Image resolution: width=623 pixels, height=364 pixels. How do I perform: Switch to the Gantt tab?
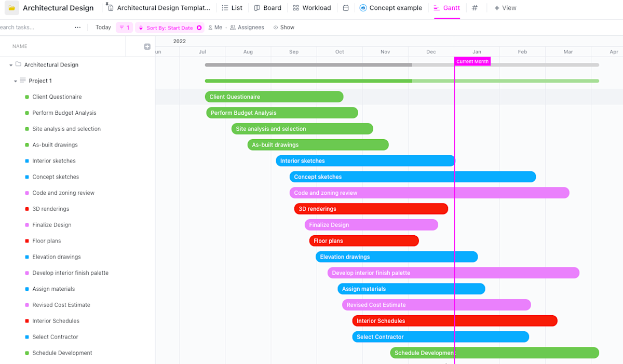coord(447,8)
